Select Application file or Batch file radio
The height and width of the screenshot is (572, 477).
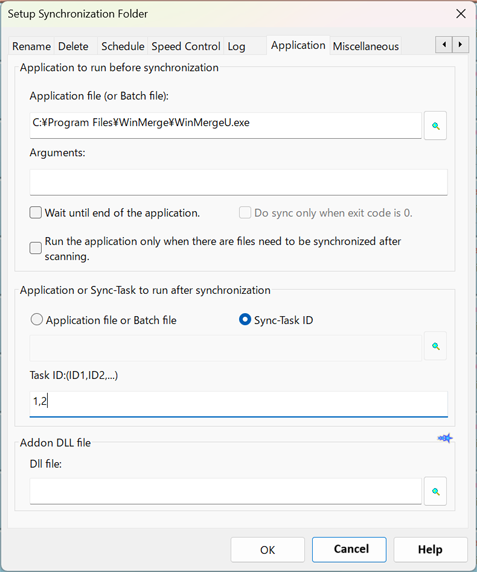[36, 320]
